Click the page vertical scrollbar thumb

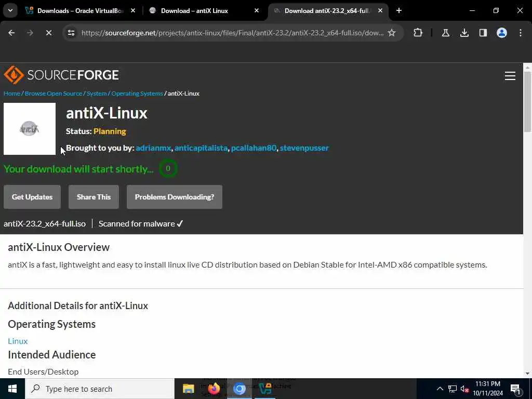coord(527,102)
